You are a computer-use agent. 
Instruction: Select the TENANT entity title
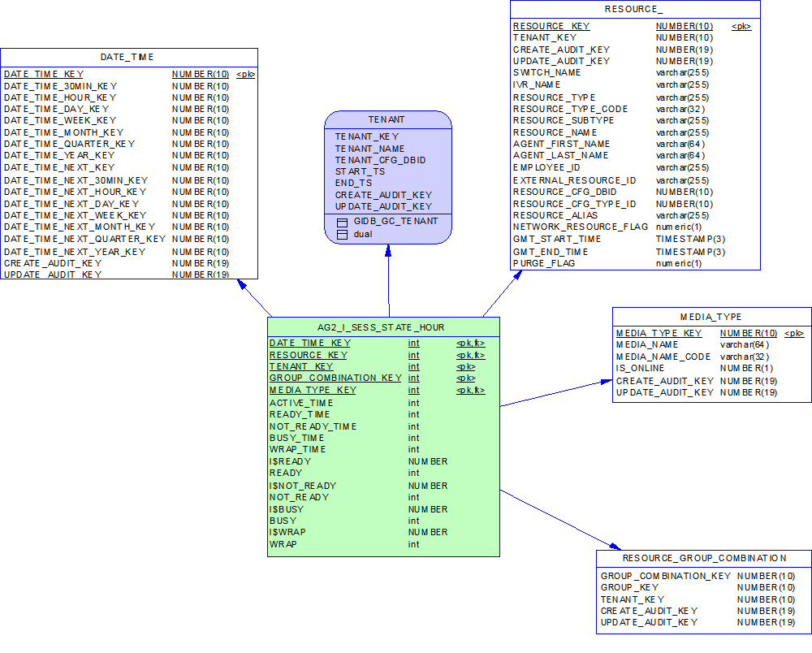[x=386, y=119]
